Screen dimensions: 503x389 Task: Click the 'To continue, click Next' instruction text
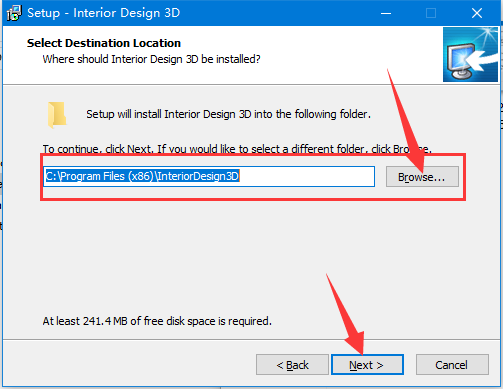click(x=237, y=149)
